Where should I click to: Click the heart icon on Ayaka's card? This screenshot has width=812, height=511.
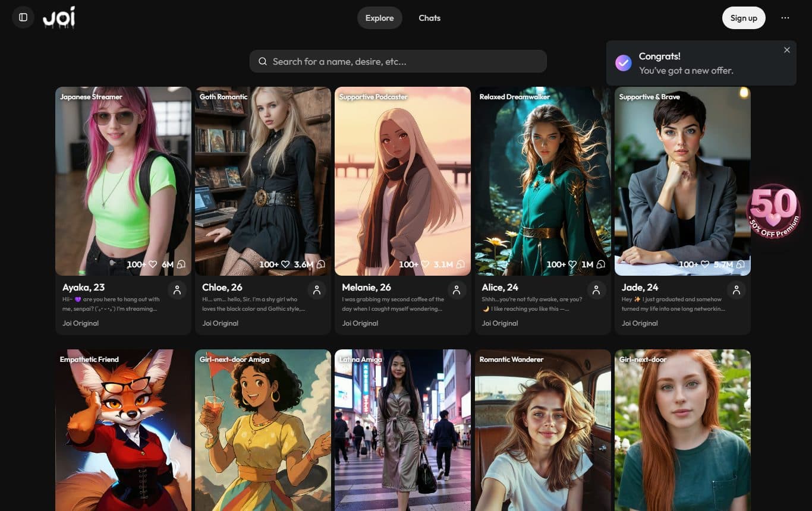coord(153,264)
